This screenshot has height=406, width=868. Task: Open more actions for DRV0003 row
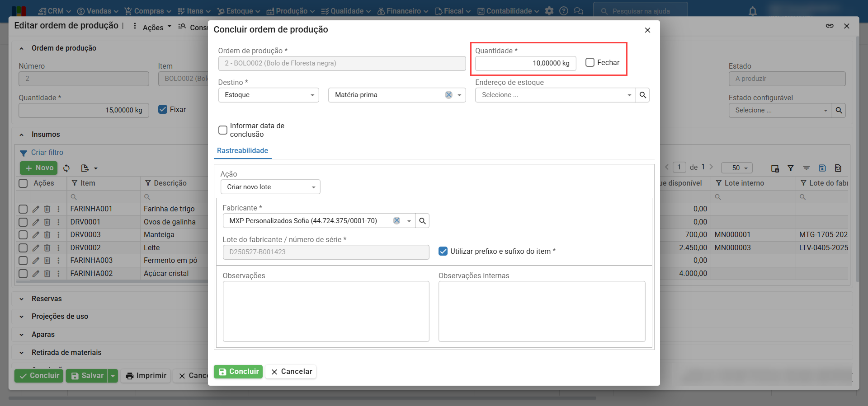58,235
